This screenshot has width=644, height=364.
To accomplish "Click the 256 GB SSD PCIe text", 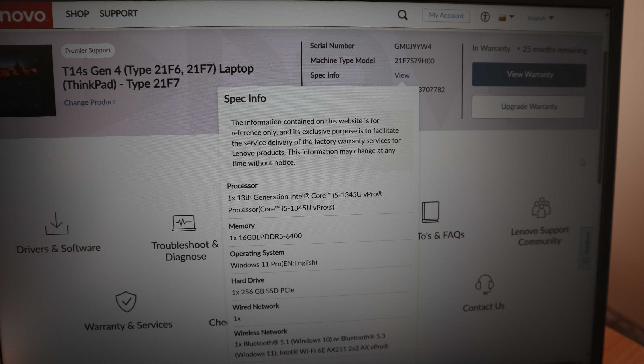I will point(263,291).
